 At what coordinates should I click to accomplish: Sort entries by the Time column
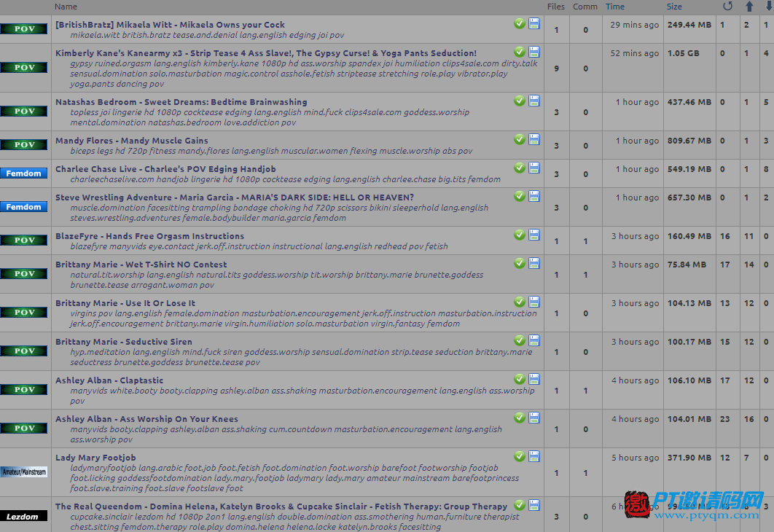[x=615, y=7]
